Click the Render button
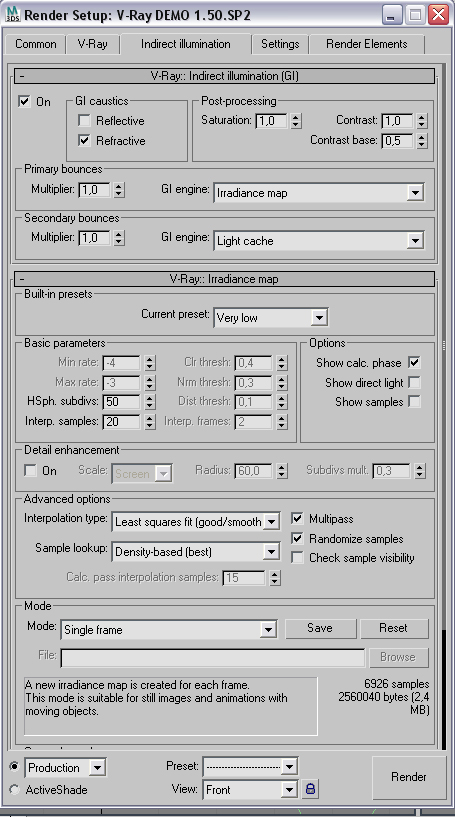Viewport: 455px width, 817px height. [x=409, y=777]
